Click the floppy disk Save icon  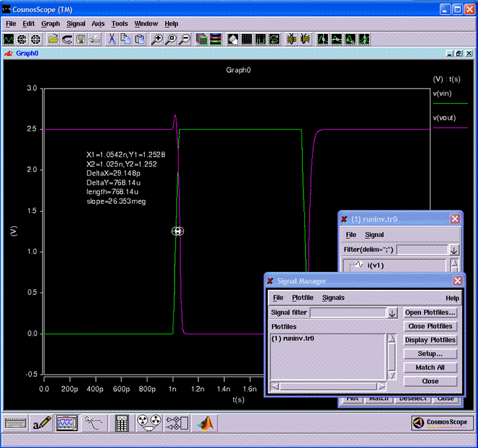click(x=81, y=39)
